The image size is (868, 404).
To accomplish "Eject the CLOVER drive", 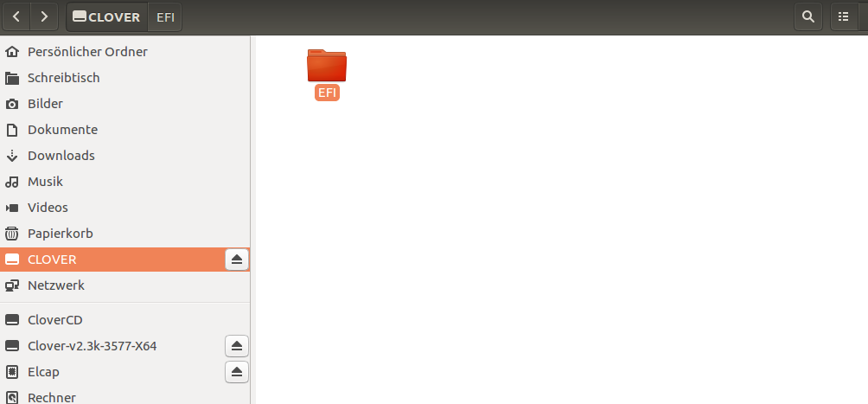I will [x=237, y=260].
